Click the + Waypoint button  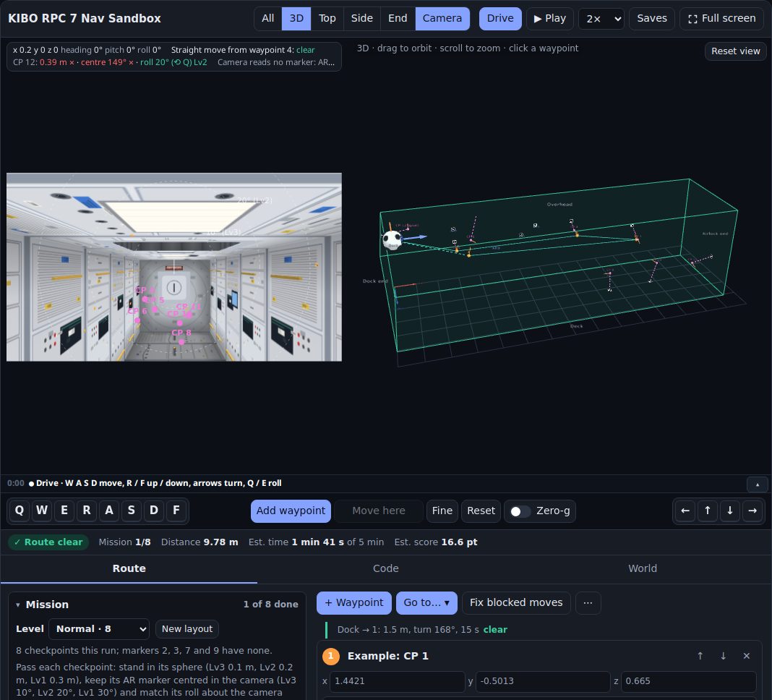[x=354, y=603]
